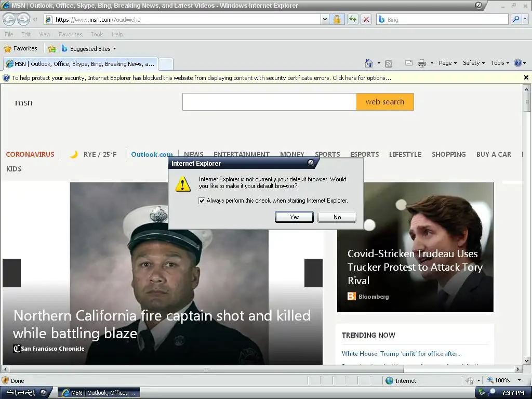Image resolution: width=532 pixels, height=399 pixels.
Task: Click the Start button on taskbar
Action: pyautogui.click(x=26, y=393)
